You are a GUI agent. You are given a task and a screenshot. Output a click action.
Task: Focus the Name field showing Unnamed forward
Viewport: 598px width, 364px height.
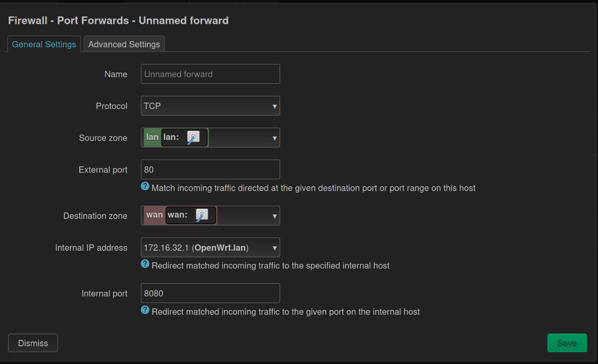(x=210, y=74)
